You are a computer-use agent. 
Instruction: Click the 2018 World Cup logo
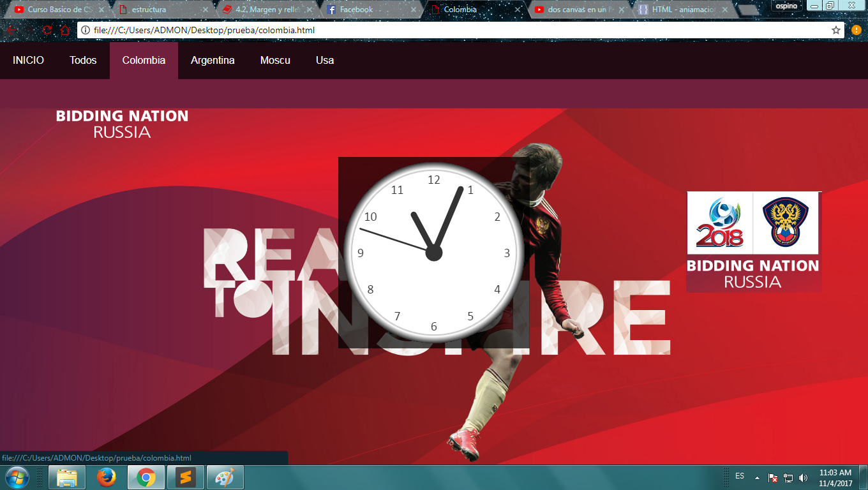click(720, 223)
